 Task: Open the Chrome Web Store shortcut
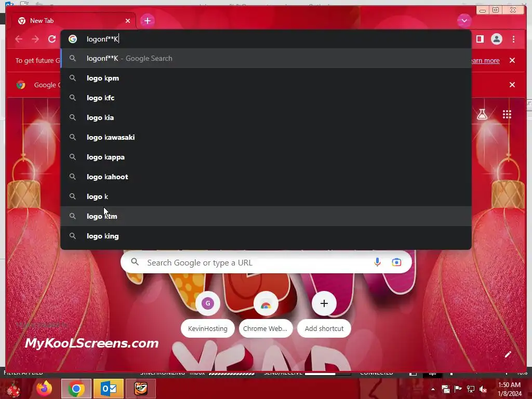(265, 314)
